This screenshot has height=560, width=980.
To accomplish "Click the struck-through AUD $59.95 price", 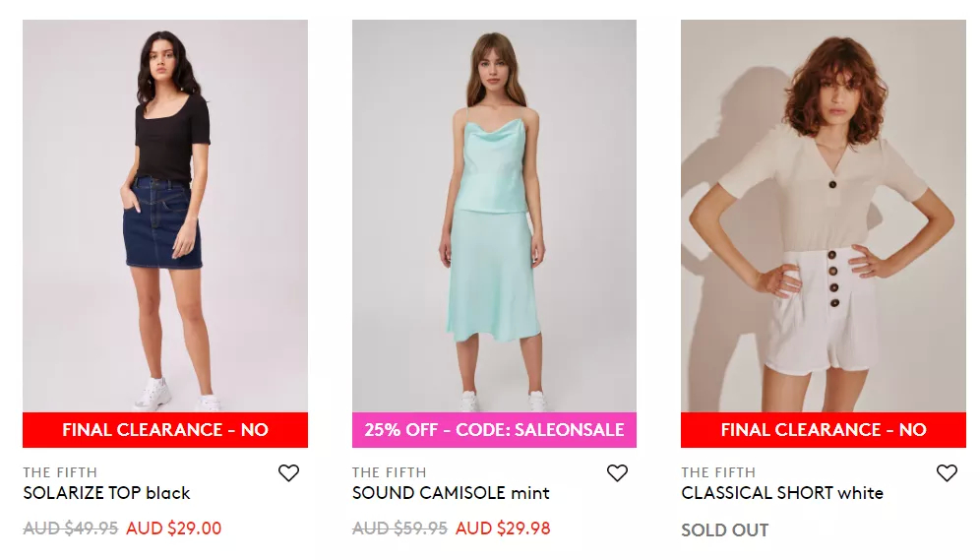I will coord(400,529).
